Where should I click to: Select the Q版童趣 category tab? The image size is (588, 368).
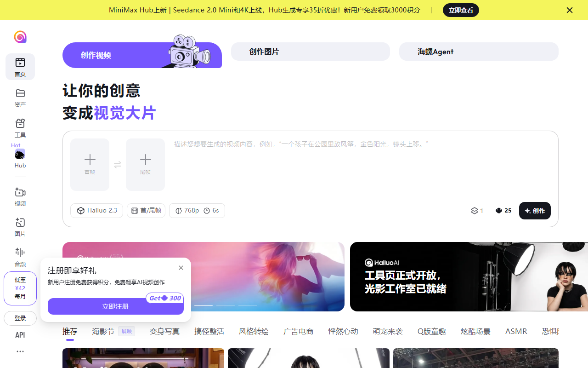pos(432,331)
